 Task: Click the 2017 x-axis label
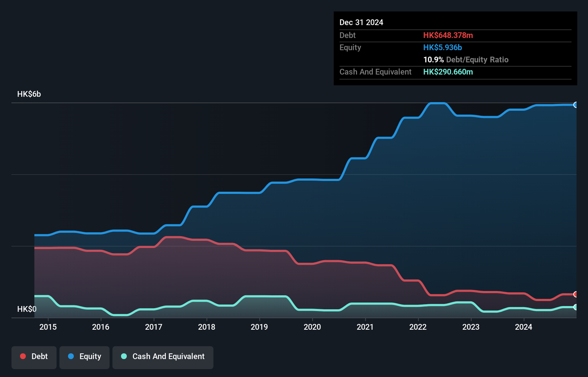click(154, 327)
